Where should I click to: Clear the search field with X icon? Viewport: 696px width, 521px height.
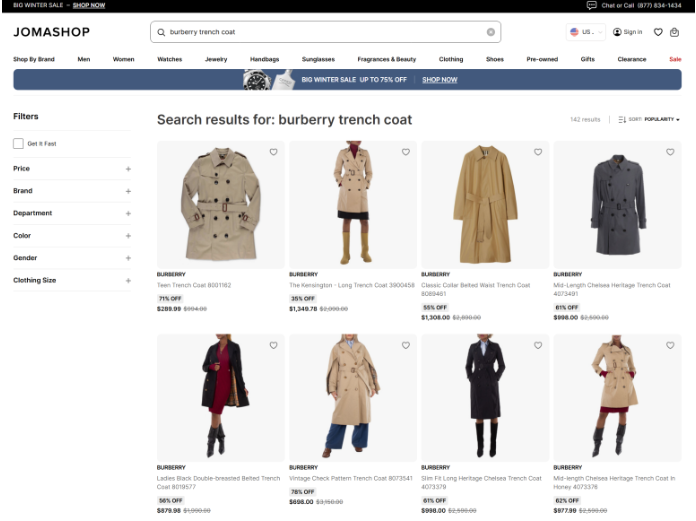[x=490, y=32]
